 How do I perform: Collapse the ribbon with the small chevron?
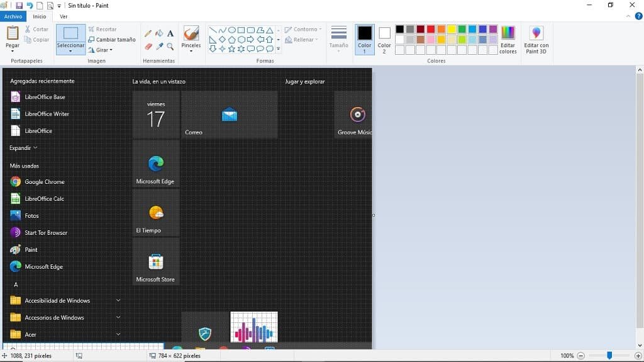(x=628, y=16)
